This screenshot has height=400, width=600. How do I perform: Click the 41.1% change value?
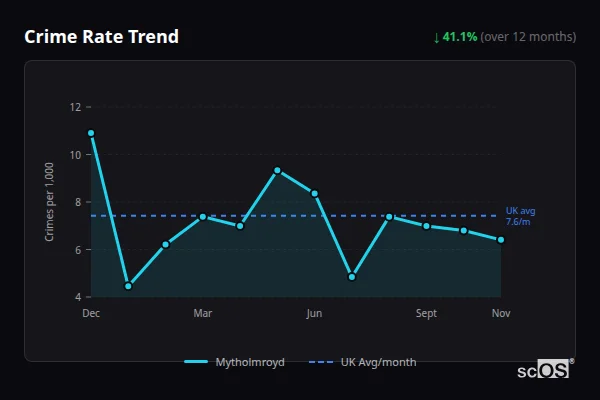460,37
